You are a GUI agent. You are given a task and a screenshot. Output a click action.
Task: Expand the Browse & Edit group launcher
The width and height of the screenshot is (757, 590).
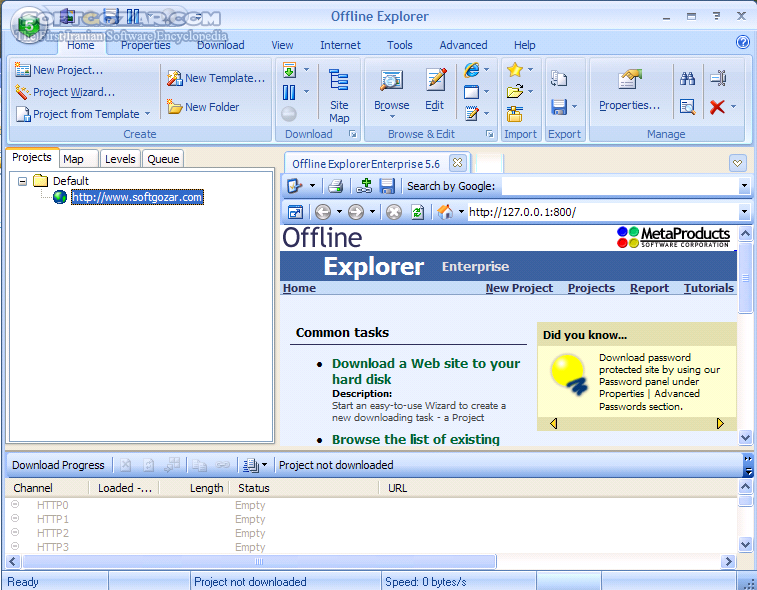490,134
